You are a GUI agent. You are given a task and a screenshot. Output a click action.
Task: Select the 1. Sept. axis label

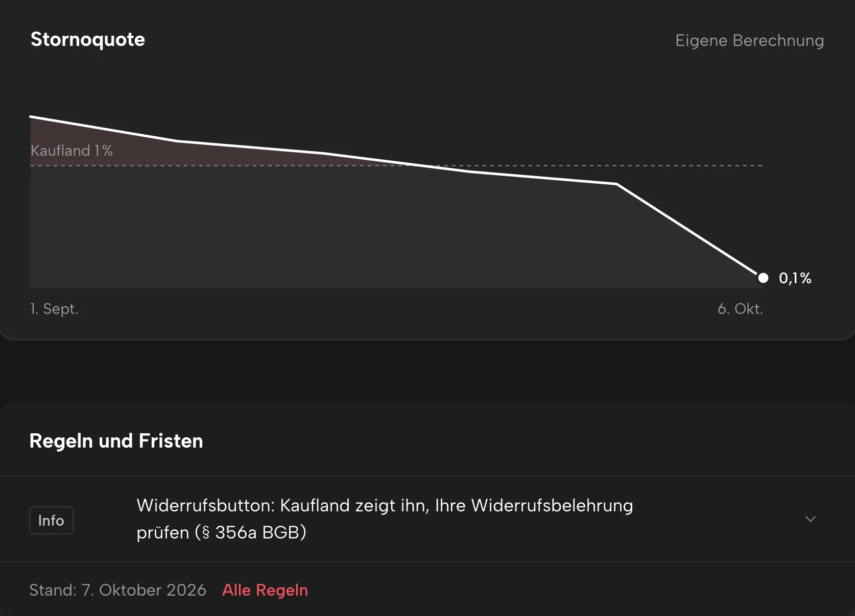pyautogui.click(x=54, y=309)
